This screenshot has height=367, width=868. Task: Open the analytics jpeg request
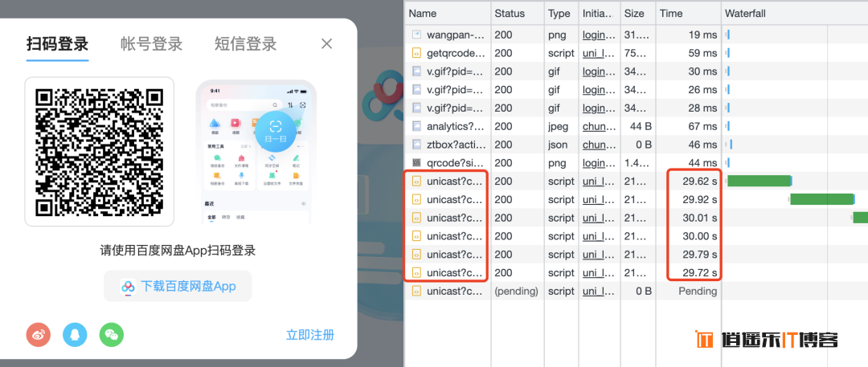click(x=455, y=126)
